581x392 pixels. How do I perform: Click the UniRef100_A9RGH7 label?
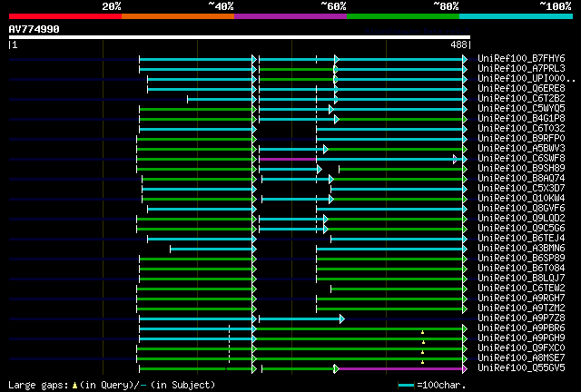pos(521,299)
